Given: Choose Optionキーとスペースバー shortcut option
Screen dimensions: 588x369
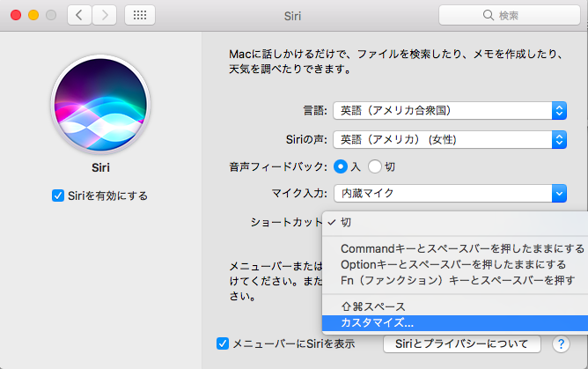Looking at the screenshot, I should [x=455, y=264].
